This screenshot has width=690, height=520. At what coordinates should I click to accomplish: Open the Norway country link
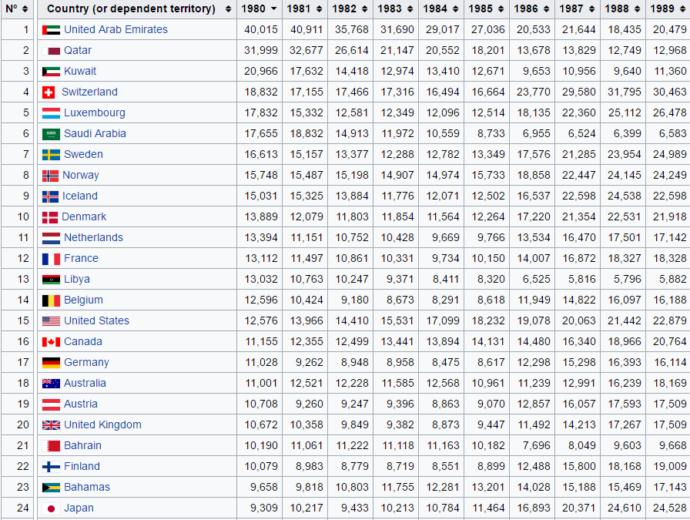coord(81,175)
